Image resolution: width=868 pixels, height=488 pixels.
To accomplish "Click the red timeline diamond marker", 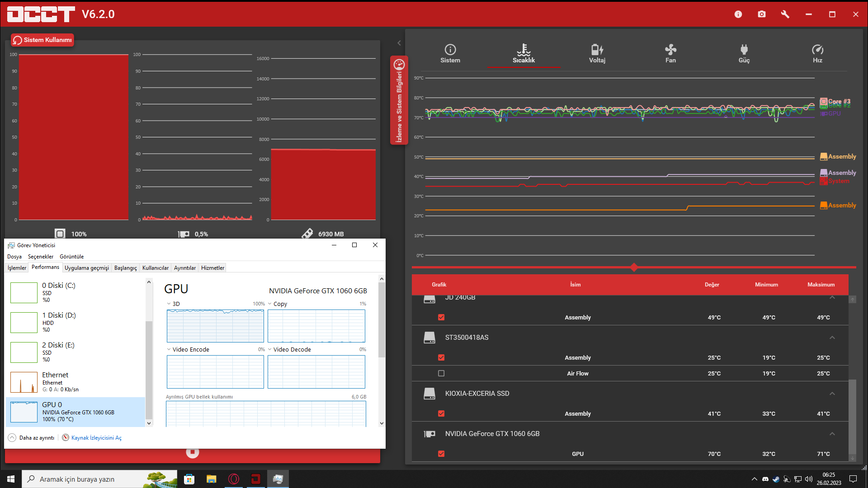I will click(634, 267).
